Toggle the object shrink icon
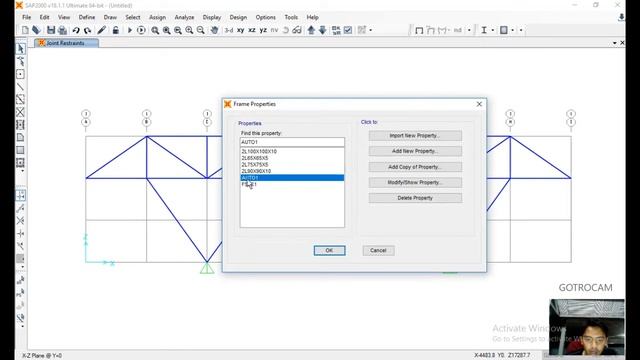This screenshot has width=640, height=360. click(x=336, y=30)
